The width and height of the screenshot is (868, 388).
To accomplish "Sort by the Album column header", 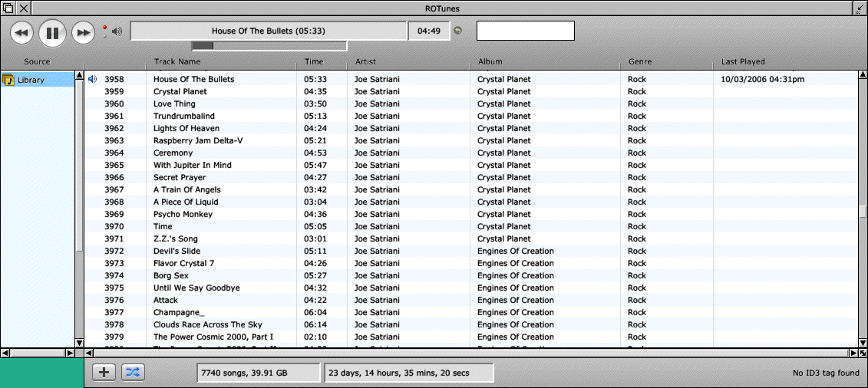I will (x=490, y=61).
